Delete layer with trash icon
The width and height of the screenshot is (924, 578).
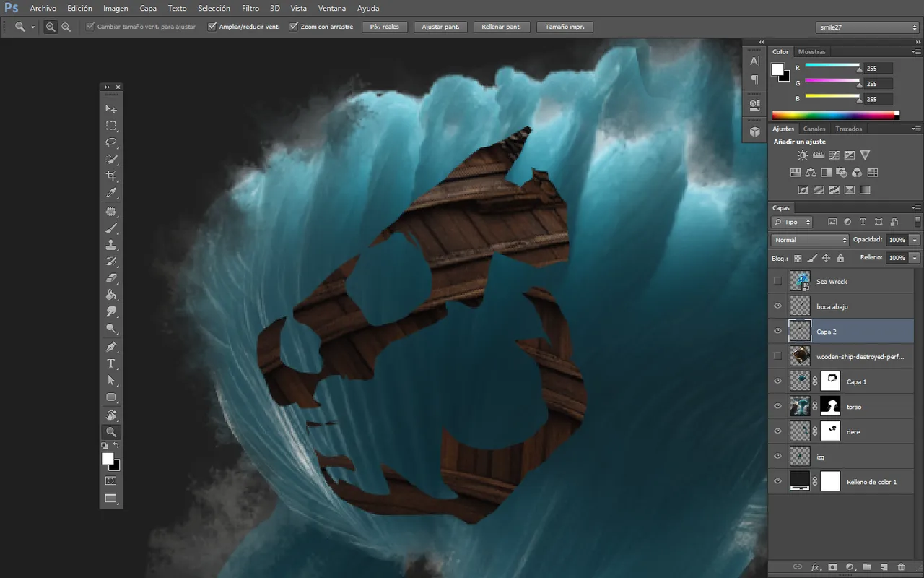[902, 567]
